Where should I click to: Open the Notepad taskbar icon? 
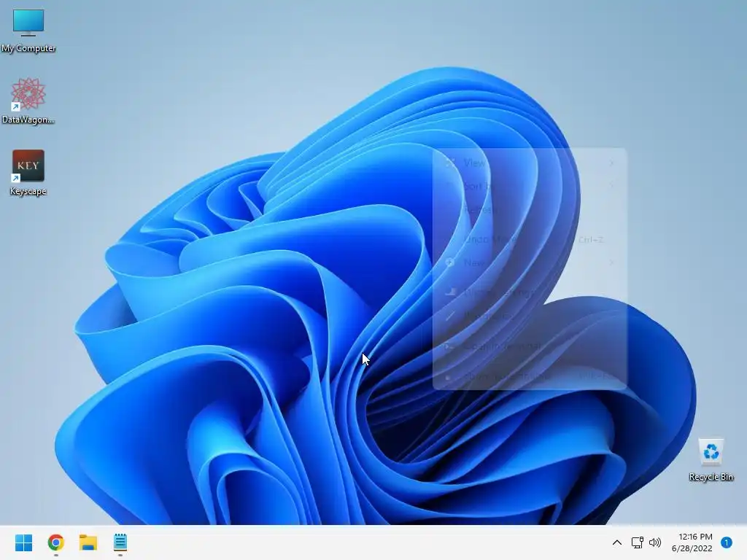pyautogui.click(x=120, y=542)
